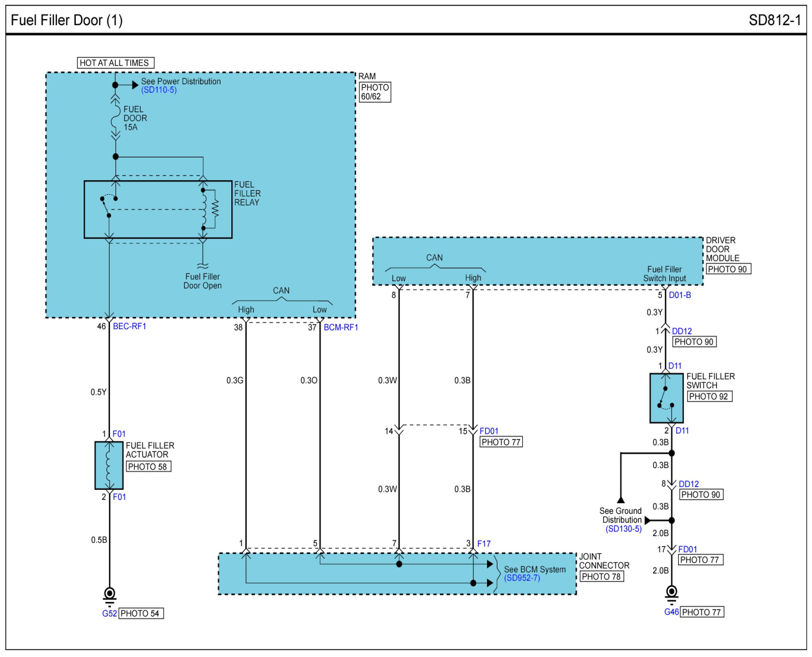Click the FUEL DOOR 15A fuse label

tap(135, 118)
